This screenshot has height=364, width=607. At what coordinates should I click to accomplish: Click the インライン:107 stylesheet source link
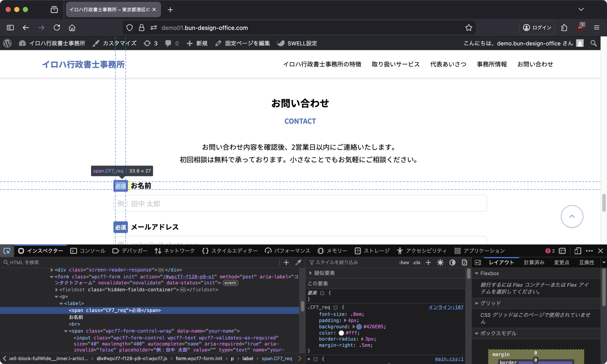pos(446,307)
